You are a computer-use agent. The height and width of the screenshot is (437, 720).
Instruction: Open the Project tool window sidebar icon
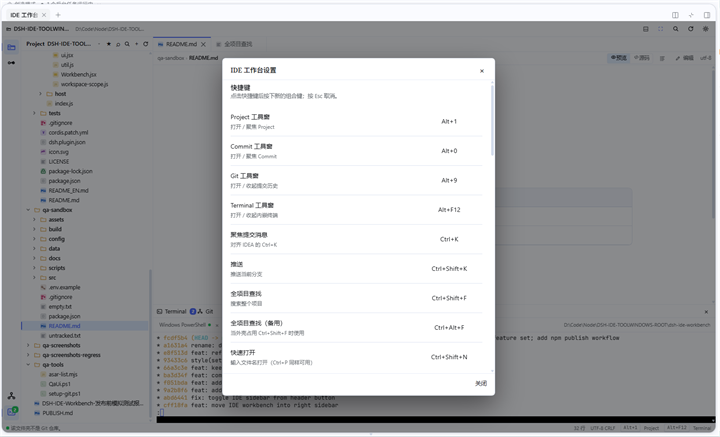tap(11, 47)
